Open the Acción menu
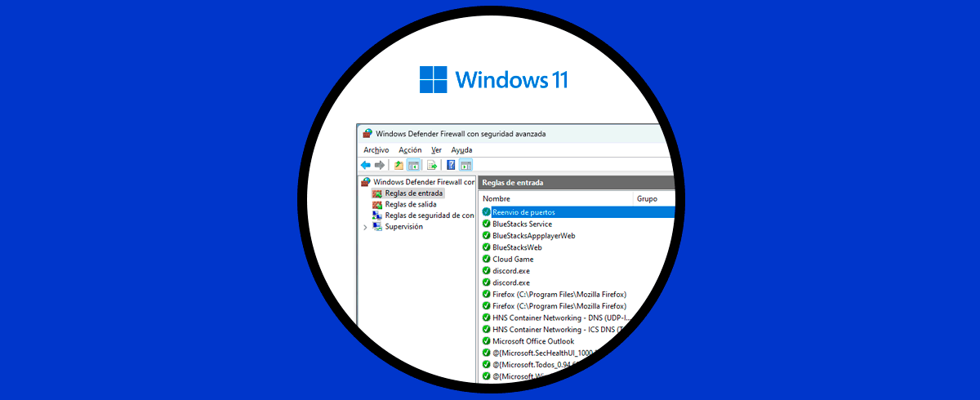The height and width of the screenshot is (400, 980). click(410, 150)
